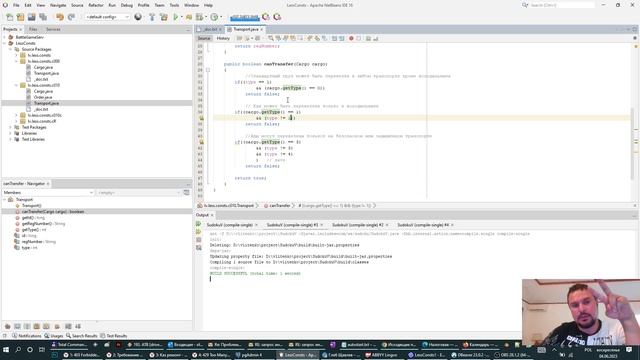The height and width of the screenshot is (360, 640).
Task: Expand the Test Packages node
Action: [11, 127]
